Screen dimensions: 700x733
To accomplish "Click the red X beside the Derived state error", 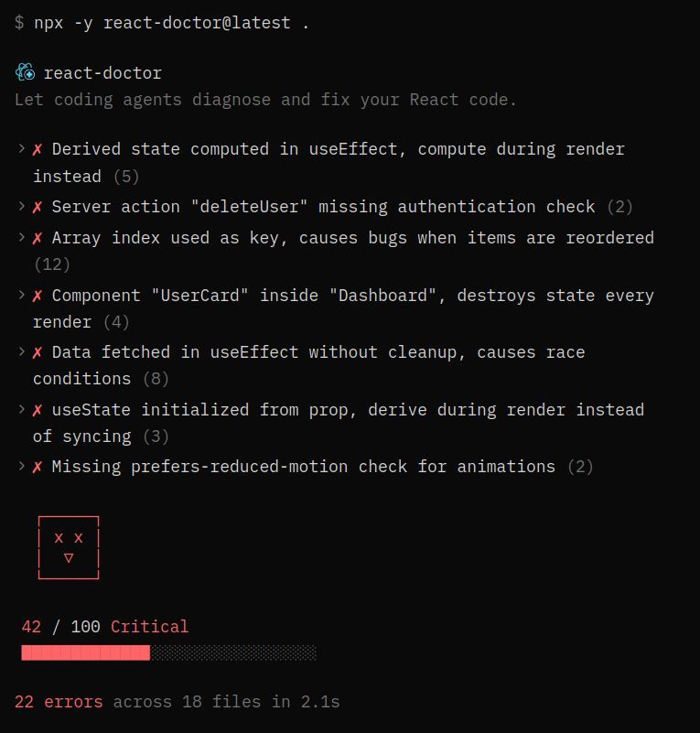I will tap(38, 149).
